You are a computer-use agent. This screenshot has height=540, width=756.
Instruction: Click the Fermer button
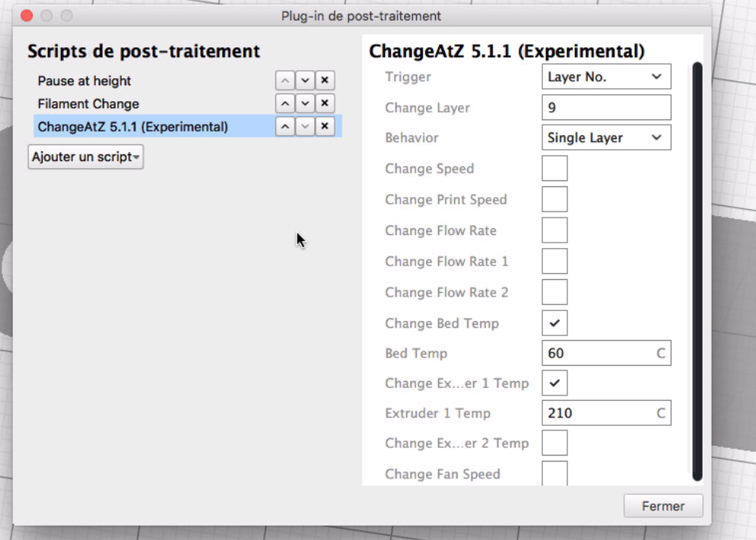coord(662,506)
